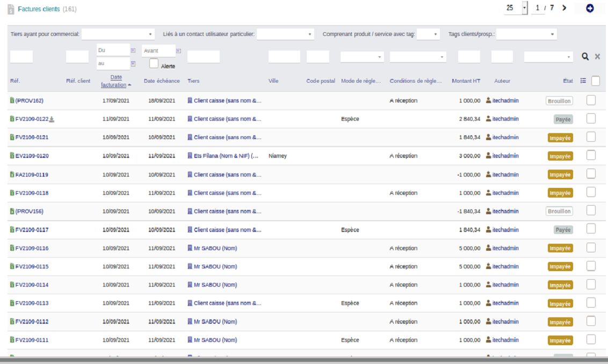Click Espèce in FV2109-0117 row

pyautogui.click(x=350, y=230)
